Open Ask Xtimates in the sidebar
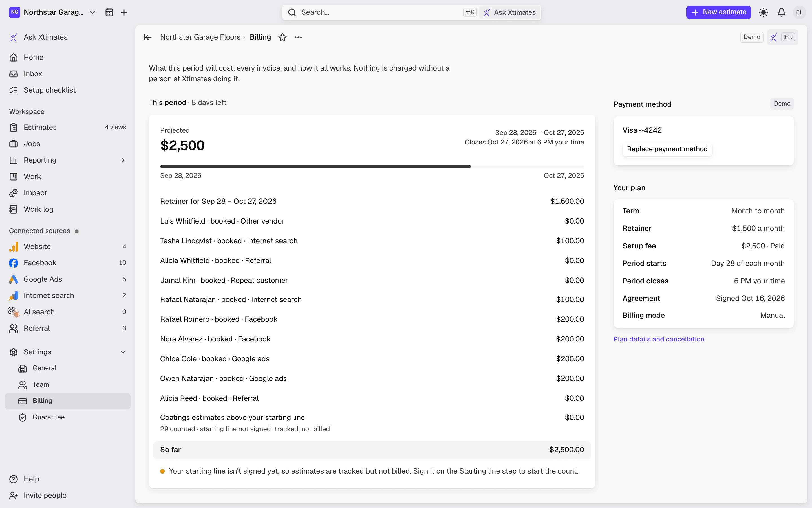The image size is (812, 508). point(67,37)
